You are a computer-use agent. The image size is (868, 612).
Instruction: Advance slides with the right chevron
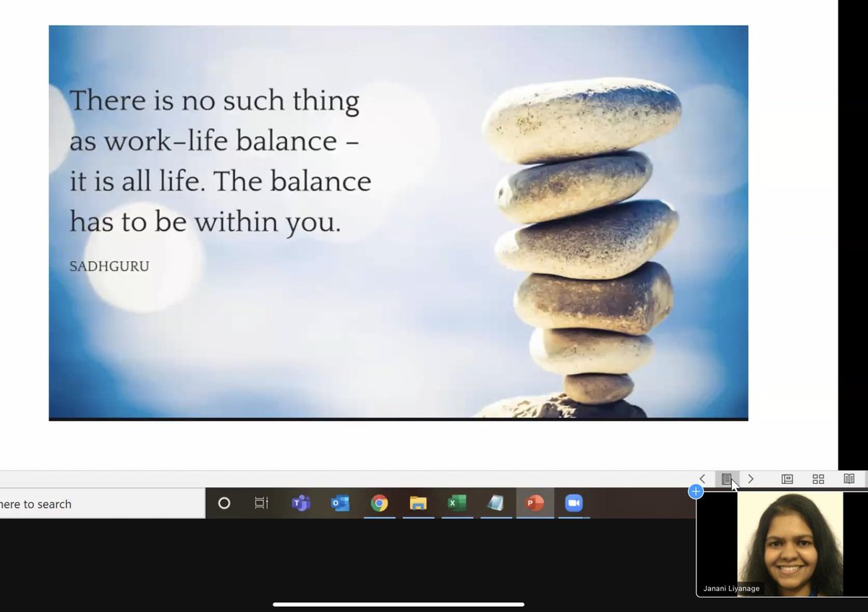(x=751, y=479)
